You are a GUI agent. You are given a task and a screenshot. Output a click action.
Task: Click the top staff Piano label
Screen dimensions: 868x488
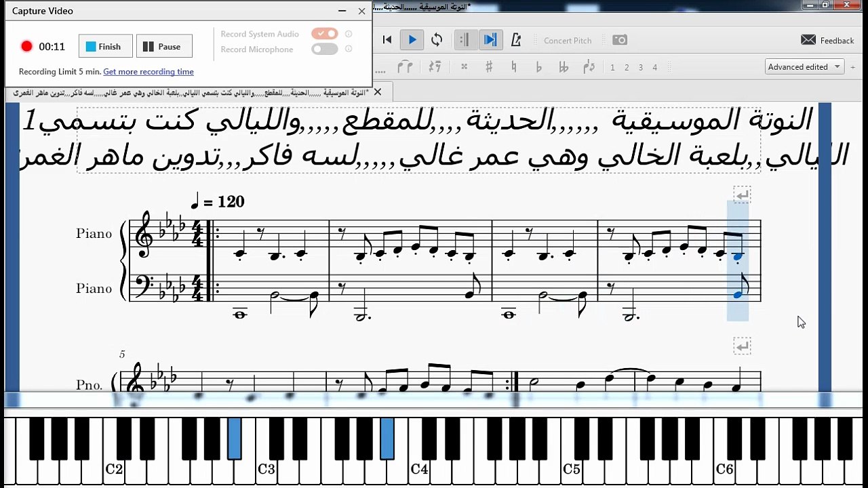pos(94,233)
